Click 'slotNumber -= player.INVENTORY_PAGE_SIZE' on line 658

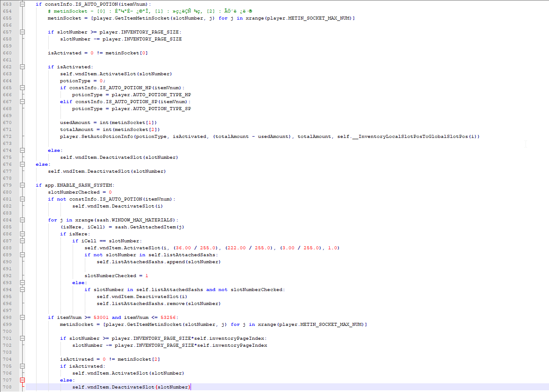pos(121,39)
